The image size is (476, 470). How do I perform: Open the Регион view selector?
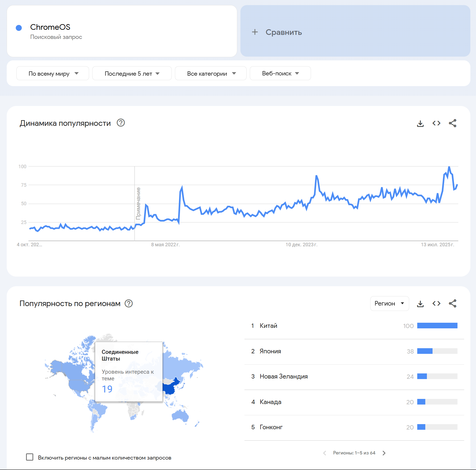389,304
